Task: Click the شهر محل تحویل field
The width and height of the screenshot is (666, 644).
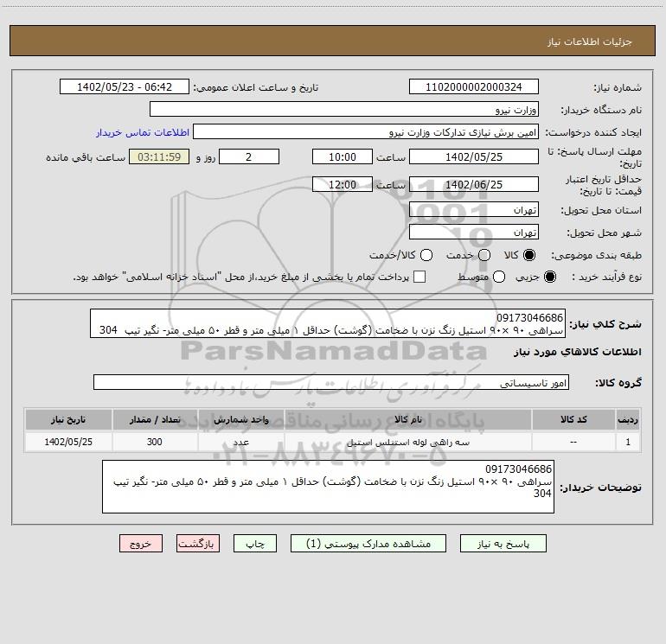Action: 474,232
